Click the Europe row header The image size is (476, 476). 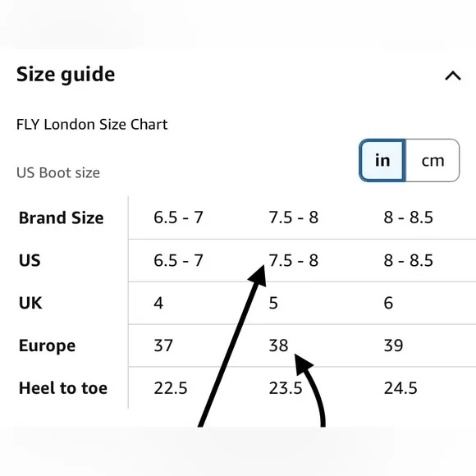click(x=47, y=346)
